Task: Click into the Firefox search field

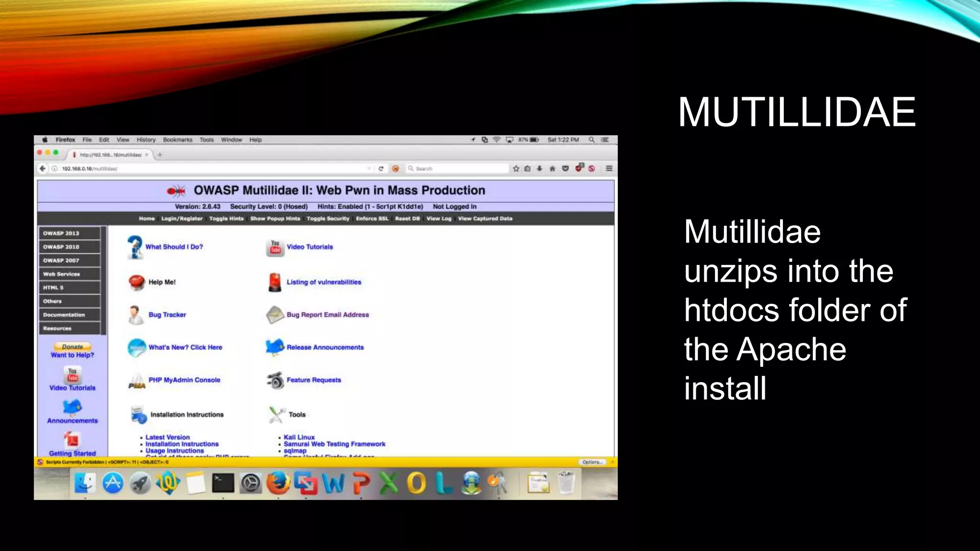Action: pyautogui.click(x=457, y=168)
